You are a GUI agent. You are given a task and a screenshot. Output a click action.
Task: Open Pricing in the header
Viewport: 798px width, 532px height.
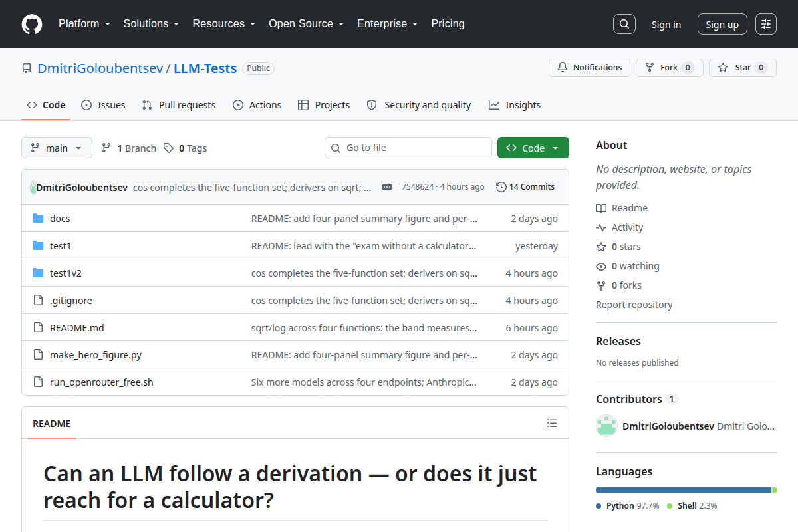tap(448, 24)
